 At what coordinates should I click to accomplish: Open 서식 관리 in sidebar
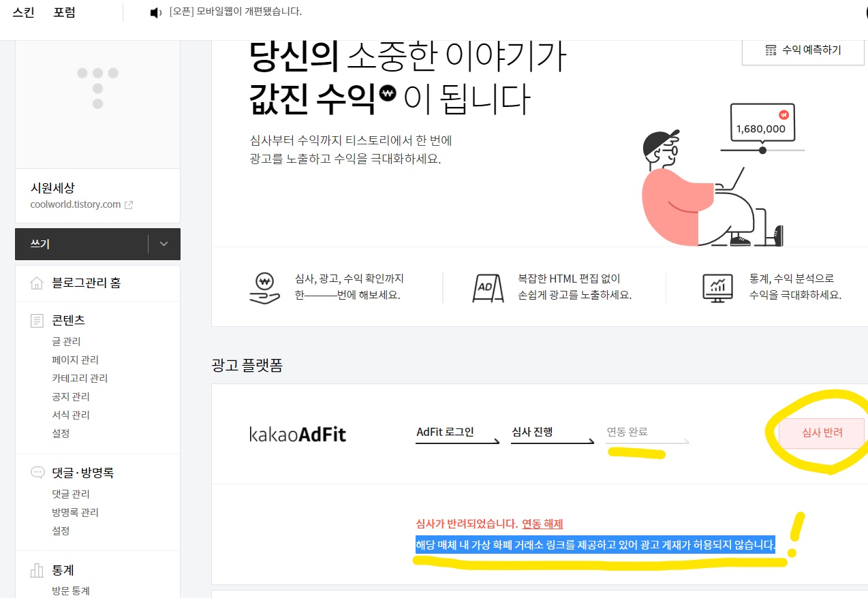(x=71, y=415)
